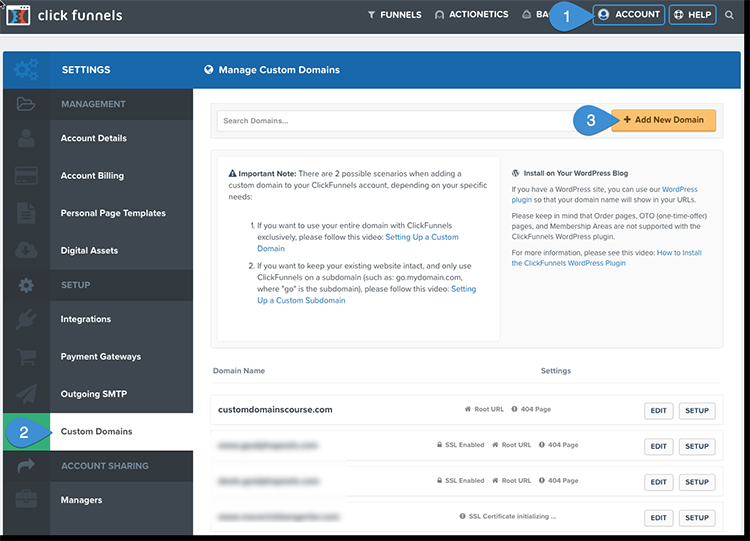The width and height of the screenshot is (750, 541).
Task: Click the Settings column header
Action: [556, 371]
